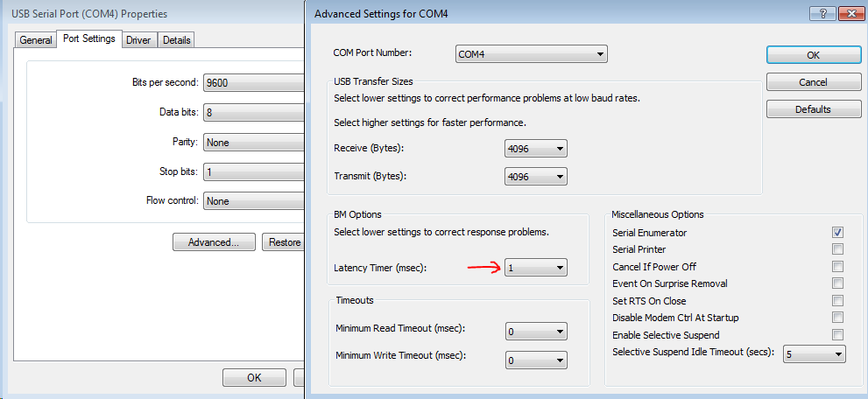Click the Bits per second field
868x399 pixels.
tap(254, 83)
